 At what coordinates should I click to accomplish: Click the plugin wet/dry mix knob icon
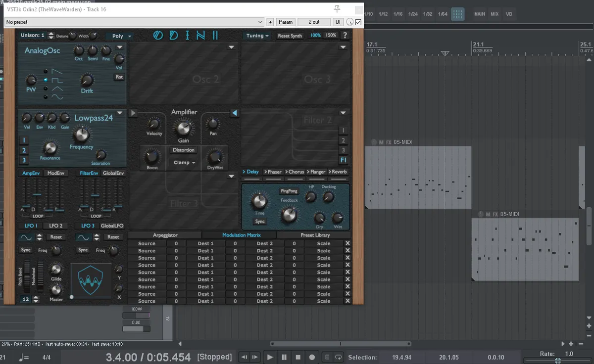coord(350,22)
